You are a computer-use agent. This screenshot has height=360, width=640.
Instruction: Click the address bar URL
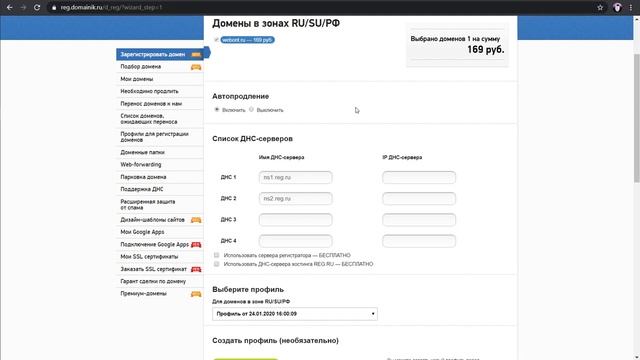(111, 7)
